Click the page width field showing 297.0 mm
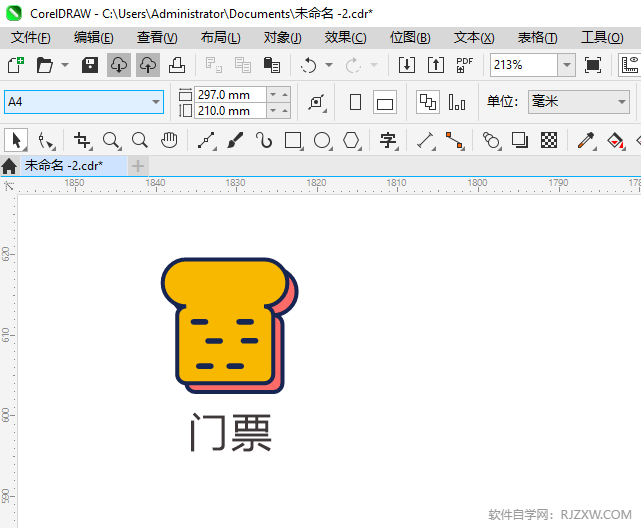This screenshot has height=528, width=641. 230,94
